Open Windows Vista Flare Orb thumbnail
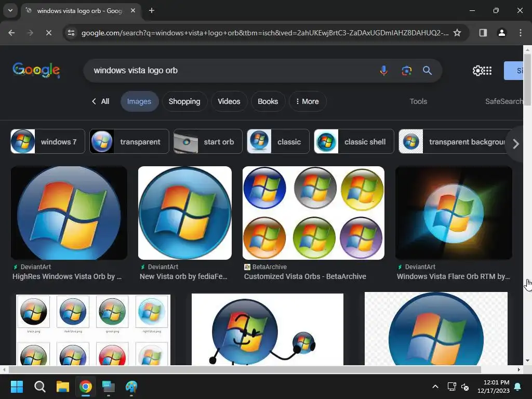This screenshot has height=399, width=532. click(x=454, y=212)
